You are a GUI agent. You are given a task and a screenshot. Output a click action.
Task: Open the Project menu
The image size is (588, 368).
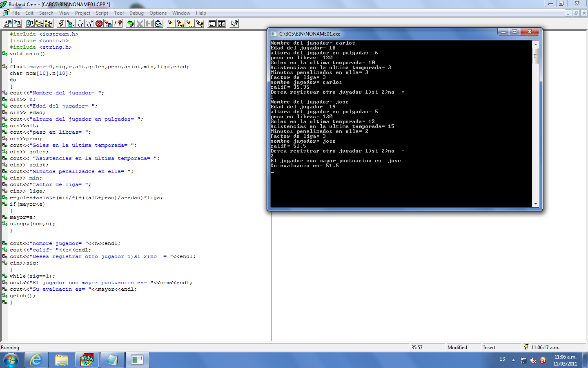point(82,13)
